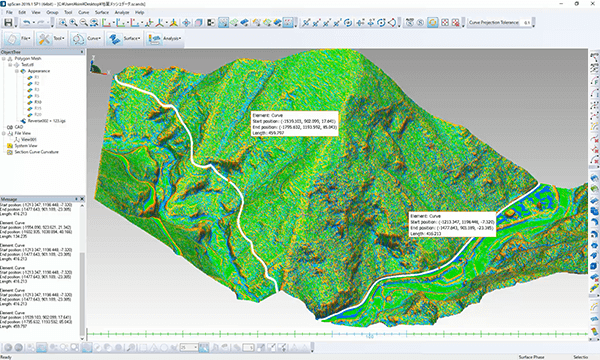
Task: Click the shaded cube display icon
Action: point(198,23)
